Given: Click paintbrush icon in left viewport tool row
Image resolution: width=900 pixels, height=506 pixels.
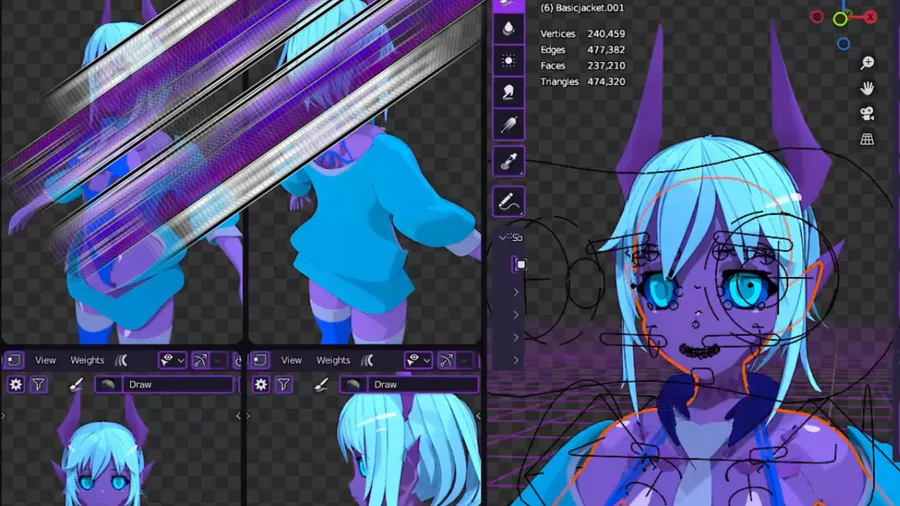Looking at the screenshot, I should pos(76,384).
